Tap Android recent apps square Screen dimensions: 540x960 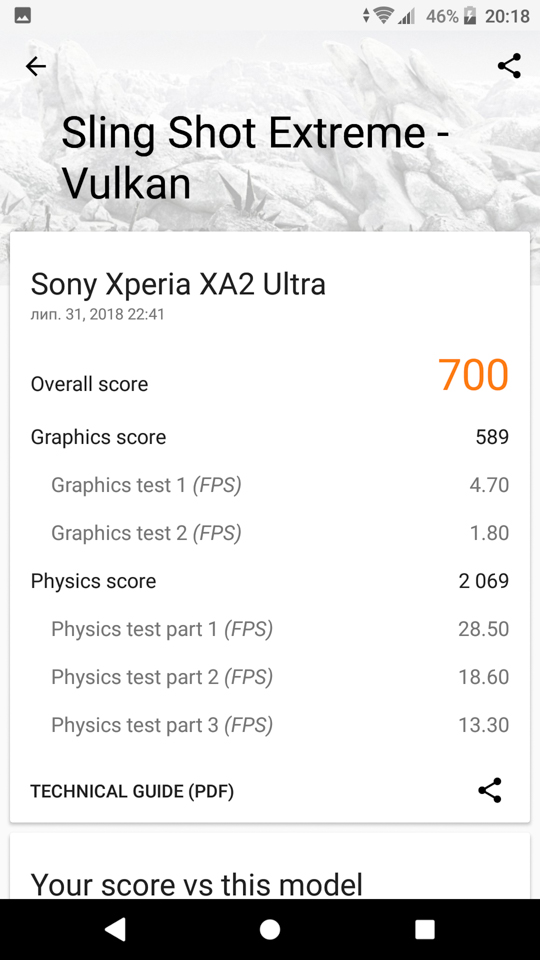point(424,929)
